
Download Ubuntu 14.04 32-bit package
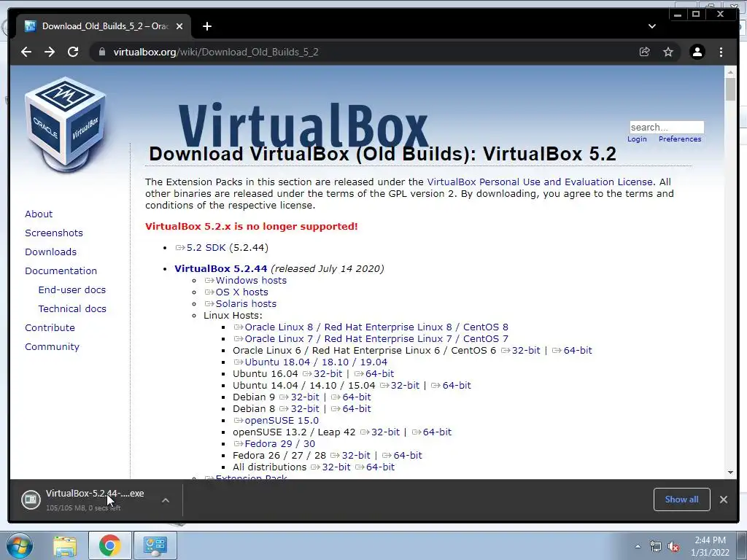(400, 385)
